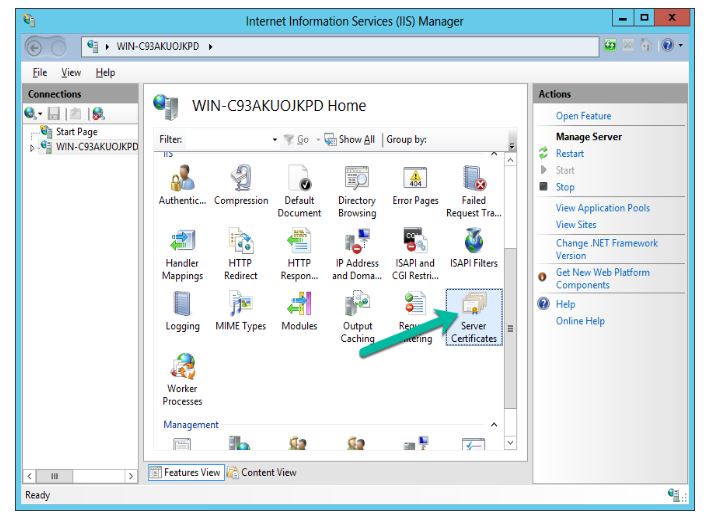Click the Restart server action

point(570,154)
